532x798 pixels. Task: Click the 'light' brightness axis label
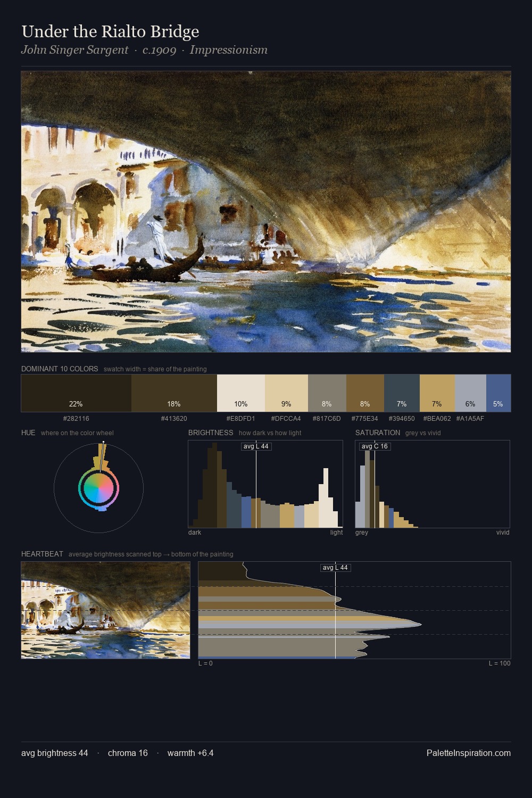[x=336, y=533]
